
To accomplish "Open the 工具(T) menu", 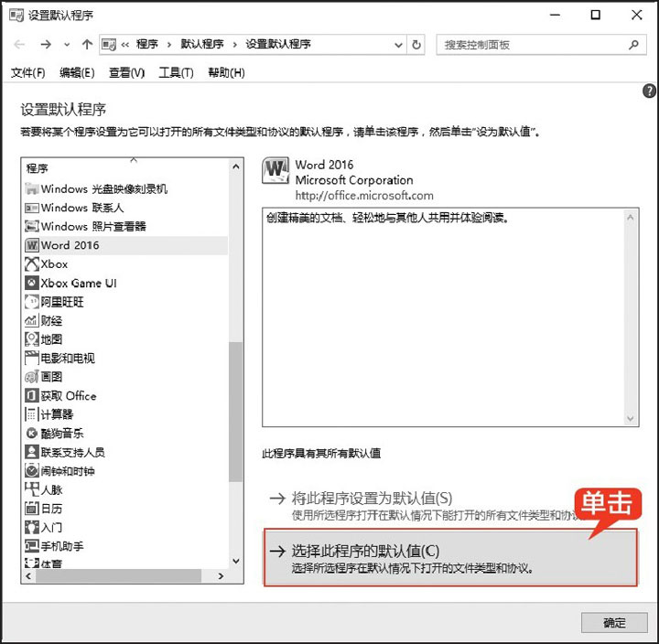I will pyautogui.click(x=176, y=73).
